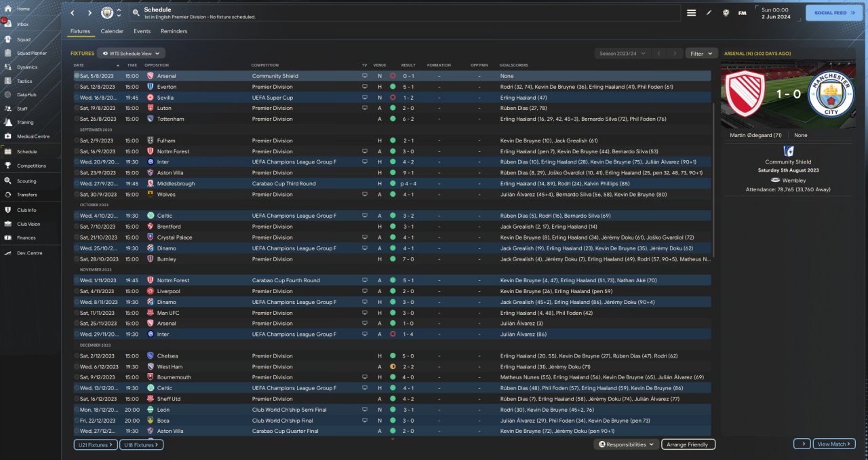Open the FM menu icon
The height and width of the screenshot is (460, 868).
pyautogui.click(x=743, y=13)
